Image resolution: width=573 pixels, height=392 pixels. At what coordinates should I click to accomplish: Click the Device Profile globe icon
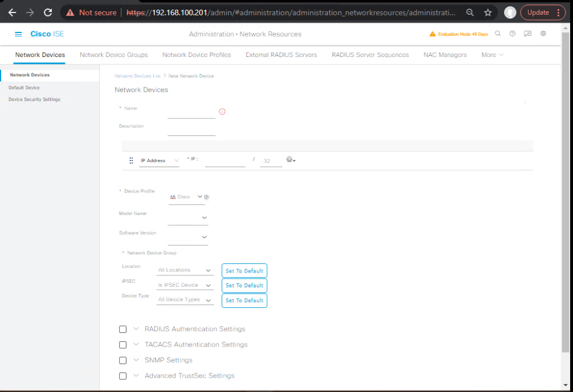click(x=206, y=197)
